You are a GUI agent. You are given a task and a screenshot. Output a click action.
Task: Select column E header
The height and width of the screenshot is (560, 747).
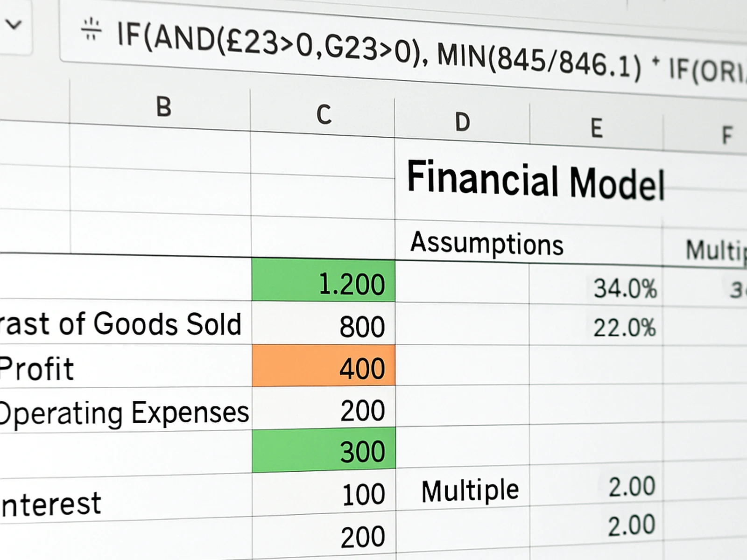coord(596,129)
